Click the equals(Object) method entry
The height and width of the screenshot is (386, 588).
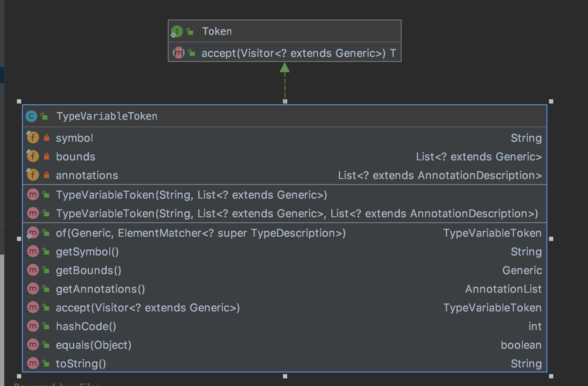coord(94,345)
